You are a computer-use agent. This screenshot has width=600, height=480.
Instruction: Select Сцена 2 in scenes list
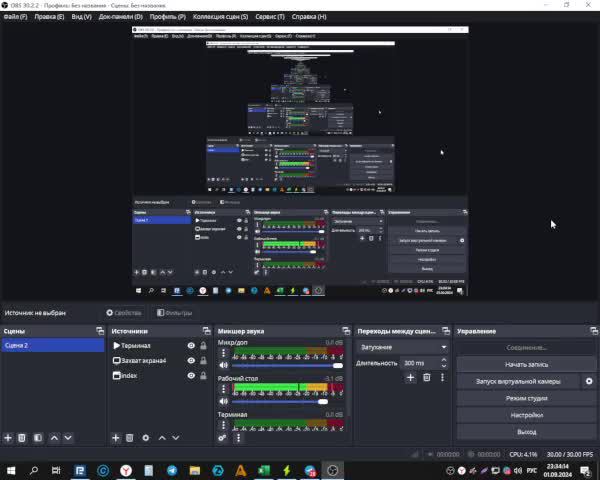53,345
